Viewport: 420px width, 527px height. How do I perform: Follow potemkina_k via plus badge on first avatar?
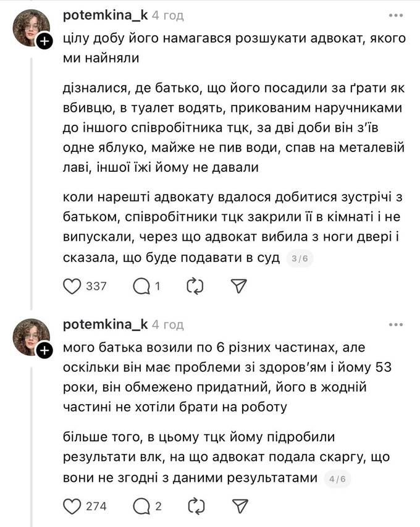(x=44, y=42)
